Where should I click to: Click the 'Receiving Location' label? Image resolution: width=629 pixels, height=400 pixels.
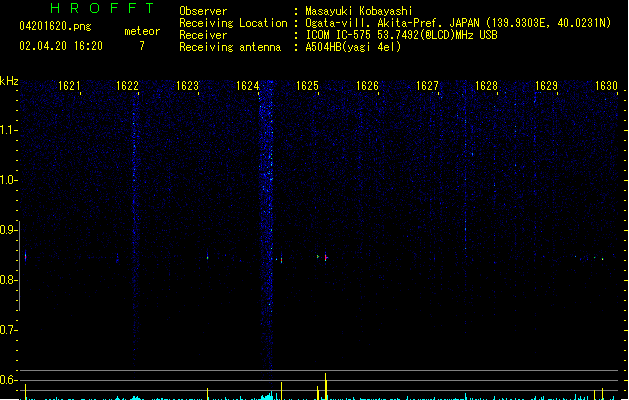[233, 23]
